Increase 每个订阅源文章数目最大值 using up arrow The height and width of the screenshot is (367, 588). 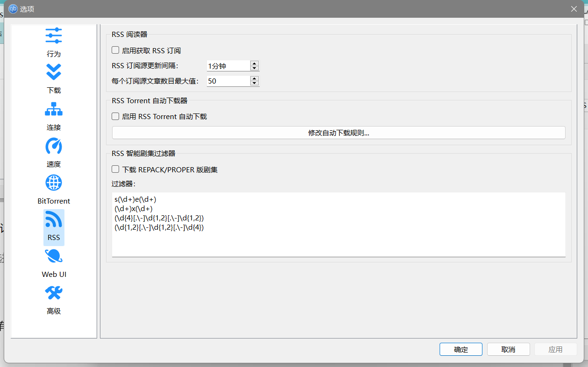254,78
